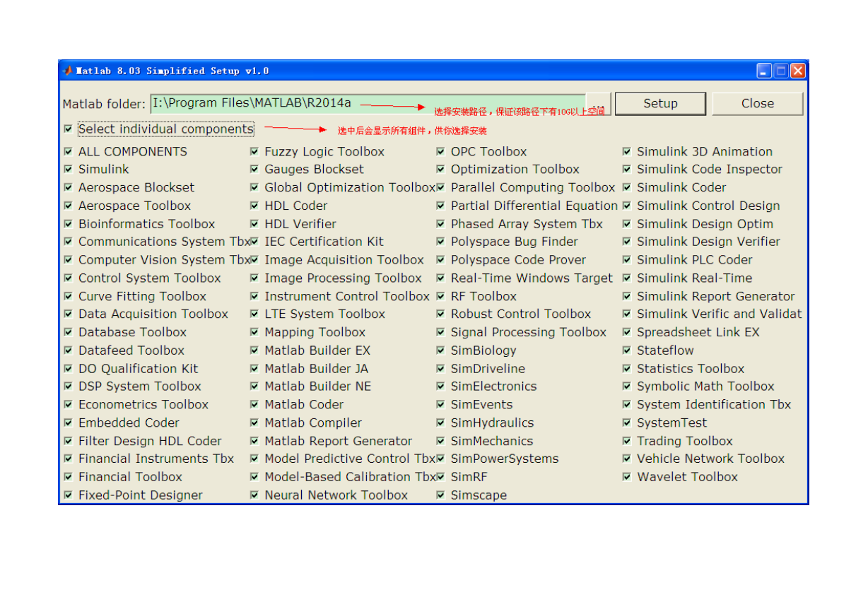Image resolution: width=868 pixels, height=614 pixels.
Task: Uncheck Global Optimization Toolbox
Action: 254,187
